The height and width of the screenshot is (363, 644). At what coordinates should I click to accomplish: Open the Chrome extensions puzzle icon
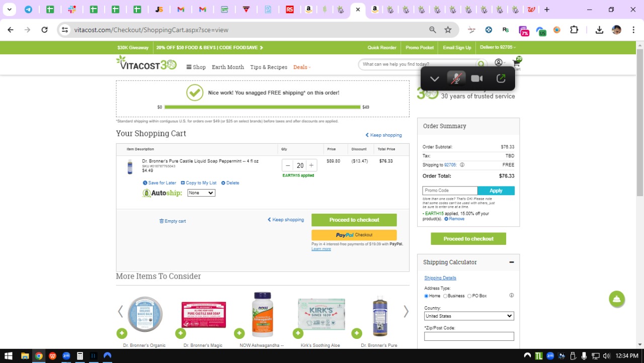574,30
